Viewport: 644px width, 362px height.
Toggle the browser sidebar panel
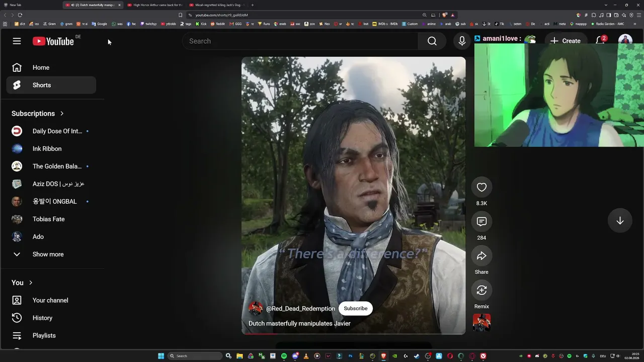point(609,15)
